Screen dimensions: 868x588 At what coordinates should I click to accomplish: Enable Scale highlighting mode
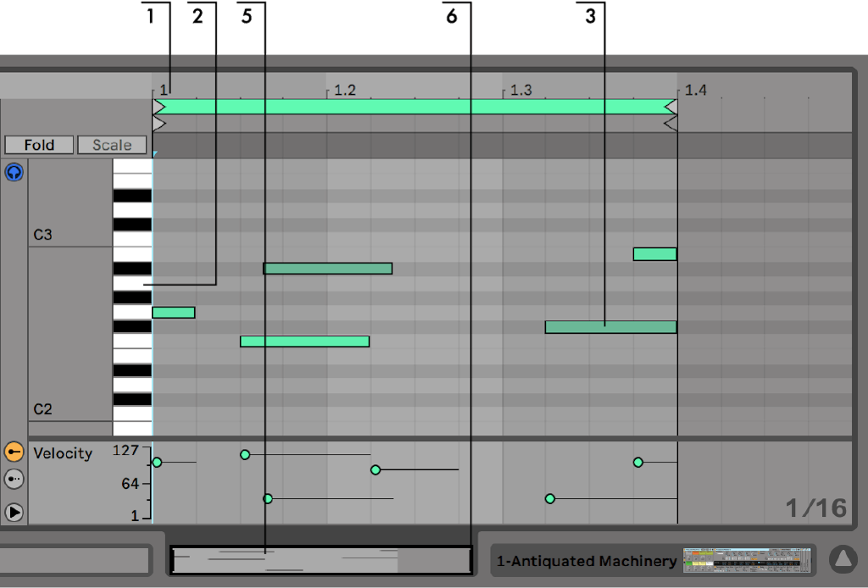point(111,144)
